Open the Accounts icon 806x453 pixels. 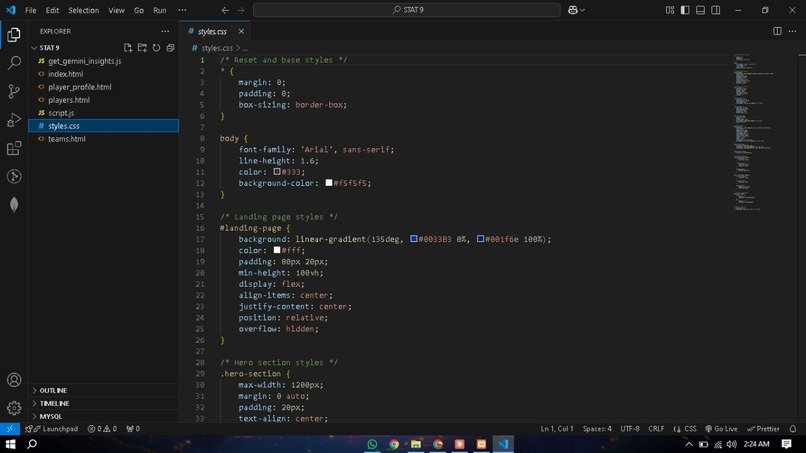tap(14, 379)
